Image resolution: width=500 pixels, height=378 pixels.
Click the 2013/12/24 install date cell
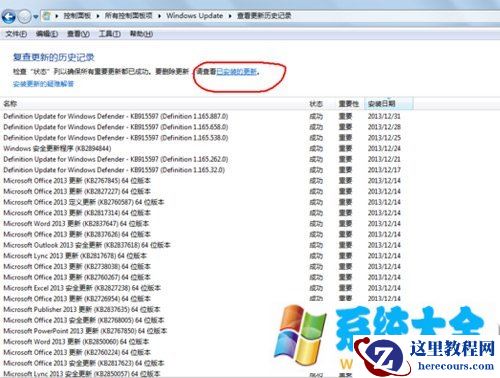point(384,148)
